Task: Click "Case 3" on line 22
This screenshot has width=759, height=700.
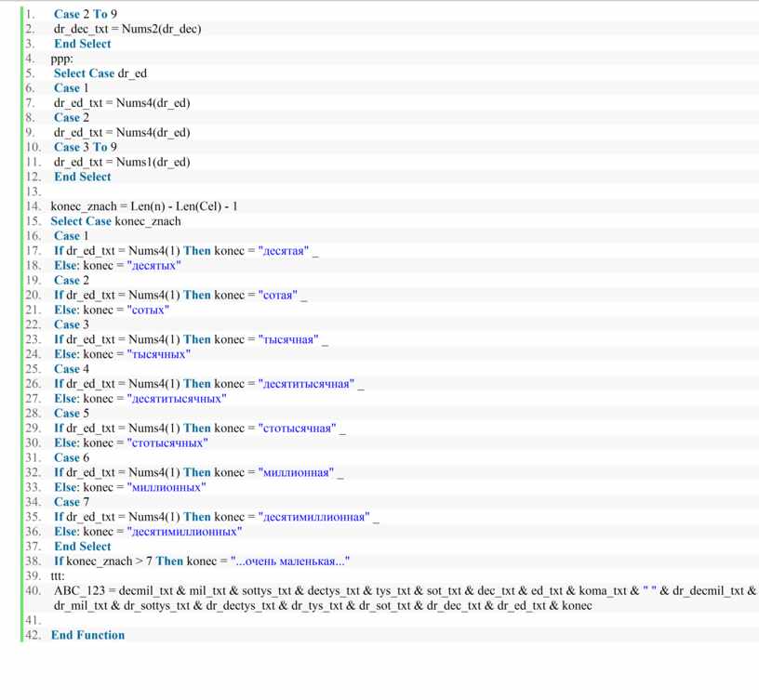Action: click(x=72, y=324)
